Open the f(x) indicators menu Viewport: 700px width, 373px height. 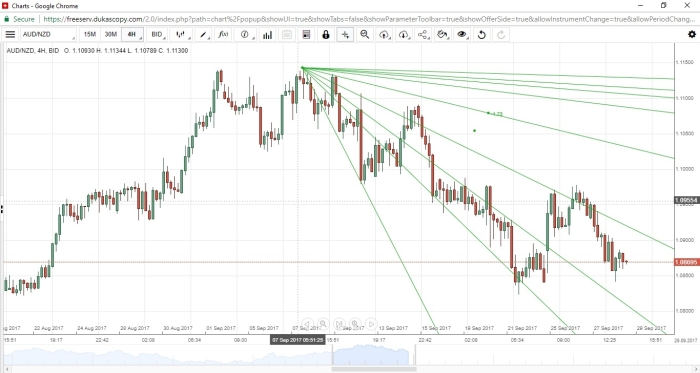[223, 34]
